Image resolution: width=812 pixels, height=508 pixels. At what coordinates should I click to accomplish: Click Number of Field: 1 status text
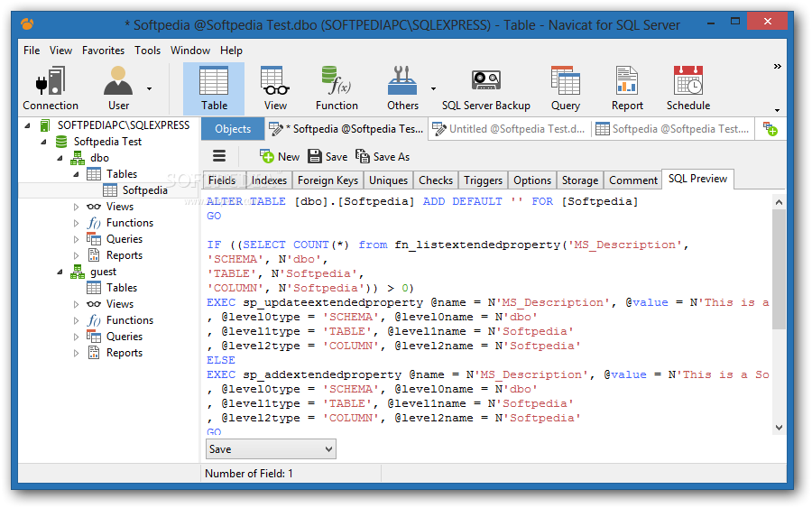249,474
